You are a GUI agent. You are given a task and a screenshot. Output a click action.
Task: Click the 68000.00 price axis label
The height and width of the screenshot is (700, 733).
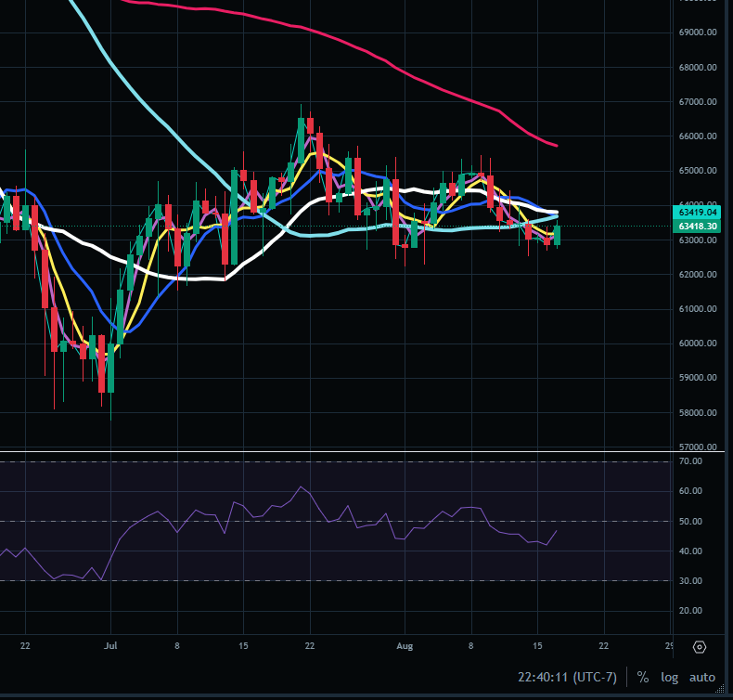coord(698,68)
